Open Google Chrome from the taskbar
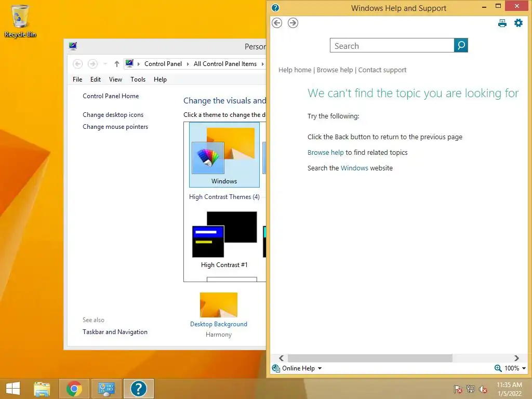532x399 pixels. coord(74,389)
